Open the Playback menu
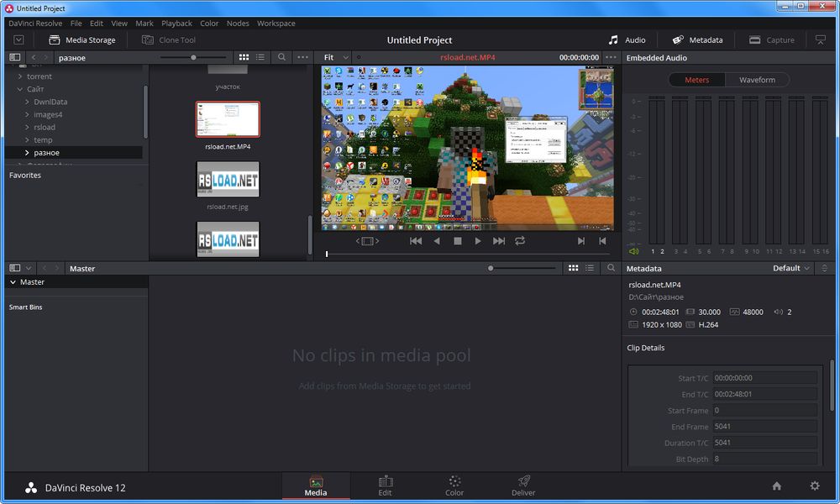Viewport: 840px width, 504px height. 176,23
